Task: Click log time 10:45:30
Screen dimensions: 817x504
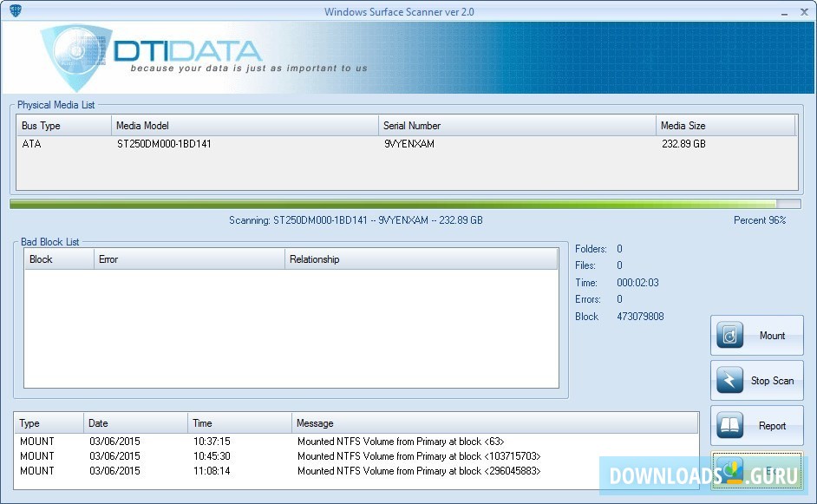Action: [x=212, y=456]
